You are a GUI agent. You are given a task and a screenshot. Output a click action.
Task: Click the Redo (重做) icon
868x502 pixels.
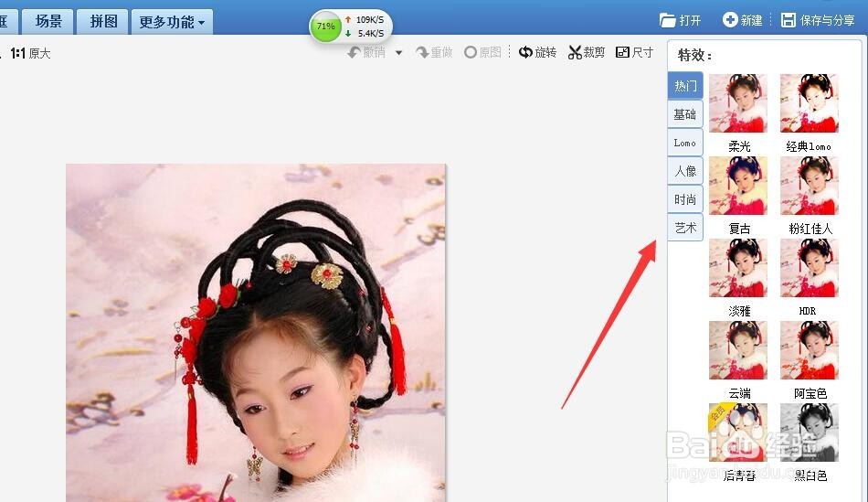pos(422,53)
